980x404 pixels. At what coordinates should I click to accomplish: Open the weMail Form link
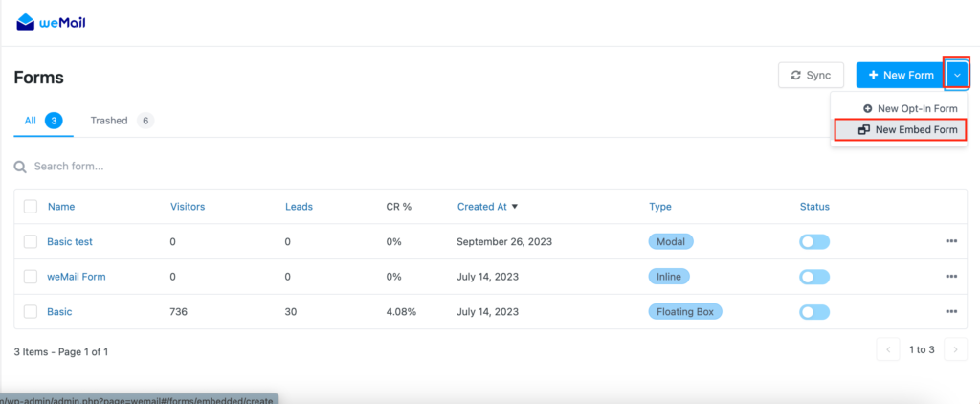(77, 277)
